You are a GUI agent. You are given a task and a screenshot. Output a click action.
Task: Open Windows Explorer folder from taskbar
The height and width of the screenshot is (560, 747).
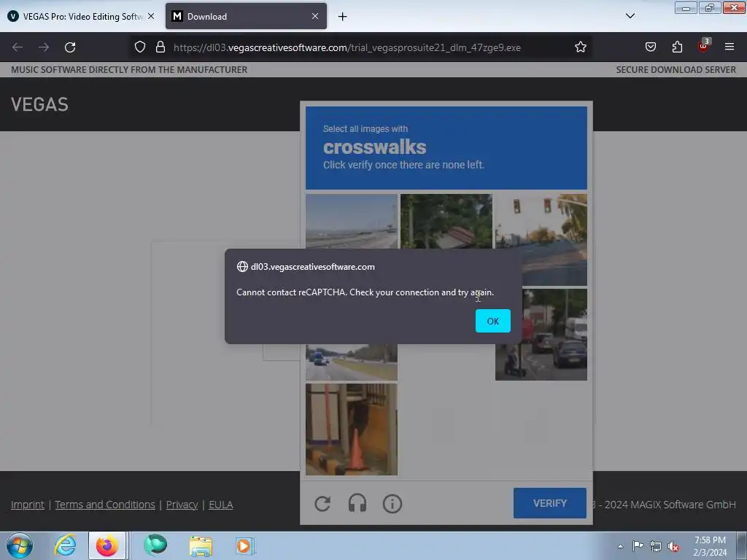[x=201, y=545]
